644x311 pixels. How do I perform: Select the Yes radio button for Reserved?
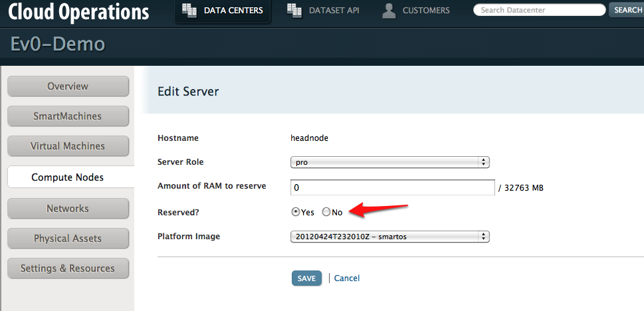(x=296, y=212)
